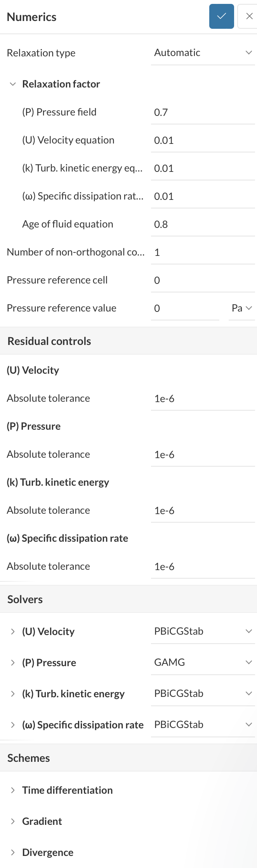Expand the Specific dissipation rate solver section
Screen dimensions: 257x868
pos(13,725)
